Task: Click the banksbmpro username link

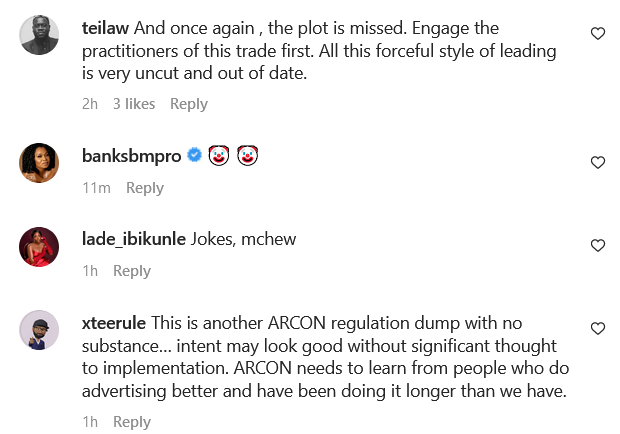Action: coord(132,155)
